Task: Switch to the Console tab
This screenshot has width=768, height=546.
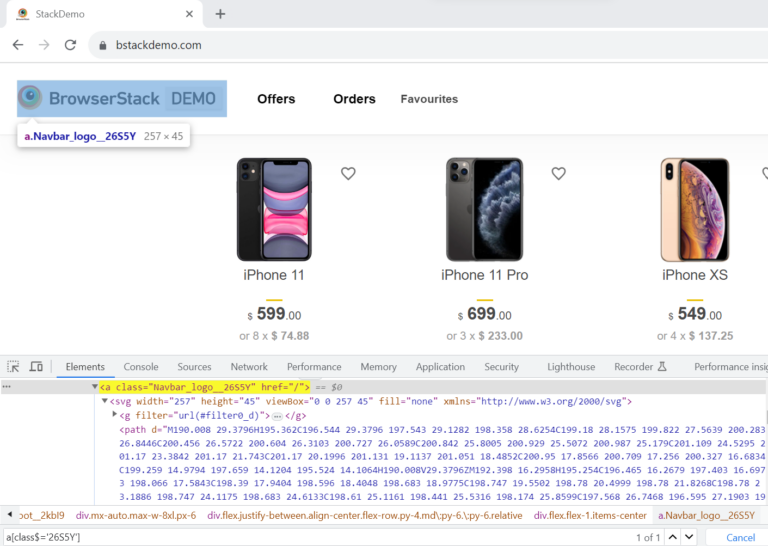Action: 140,367
